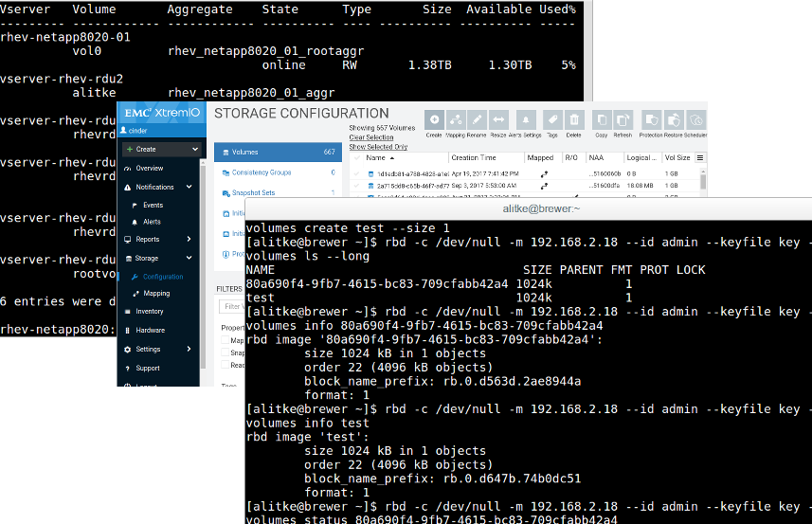Click the 'test' volume name in rbd listing
Image resolution: width=812 pixels, height=524 pixels.
pyautogui.click(x=260, y=298)
